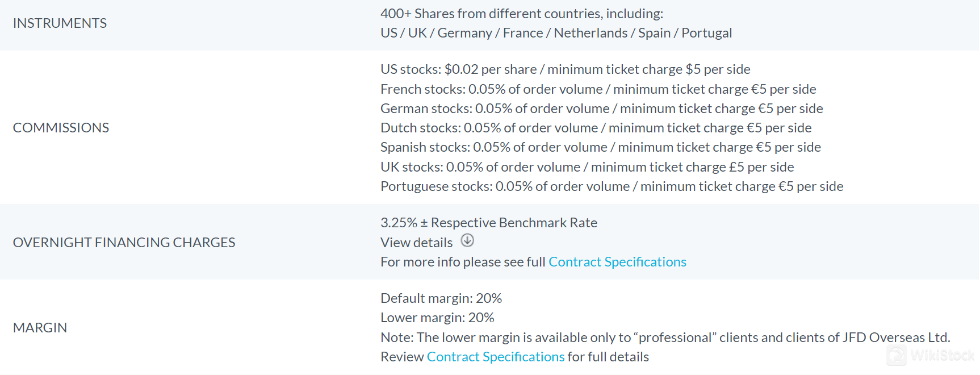Viewport: 980px width, 375px height.
Task: Click the 400+ Shares from different countries line
Action: 521,14
